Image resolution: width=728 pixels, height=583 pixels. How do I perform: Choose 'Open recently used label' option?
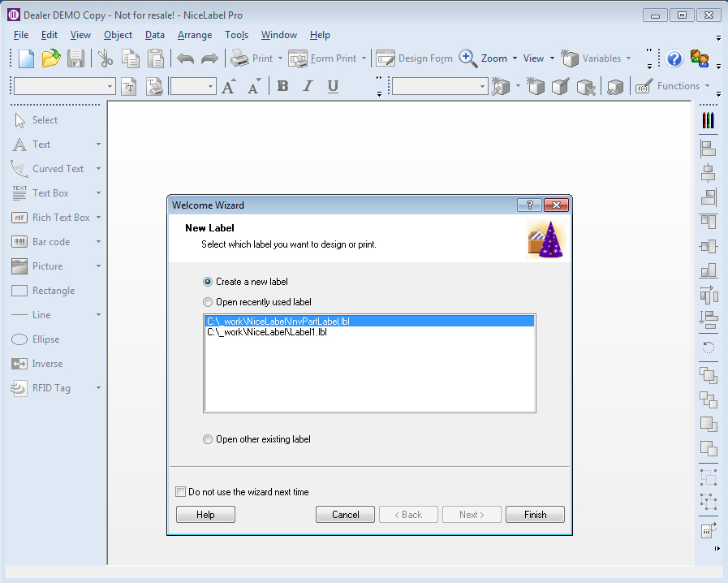click(209, 302)
